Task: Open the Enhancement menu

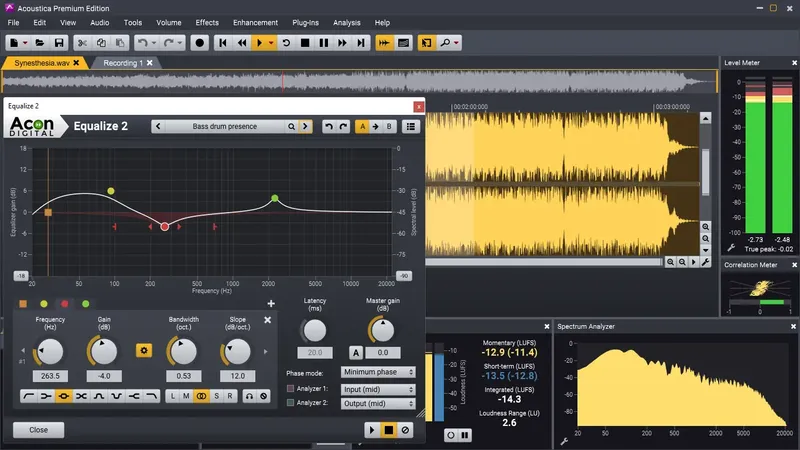Action: click(256, 22)
